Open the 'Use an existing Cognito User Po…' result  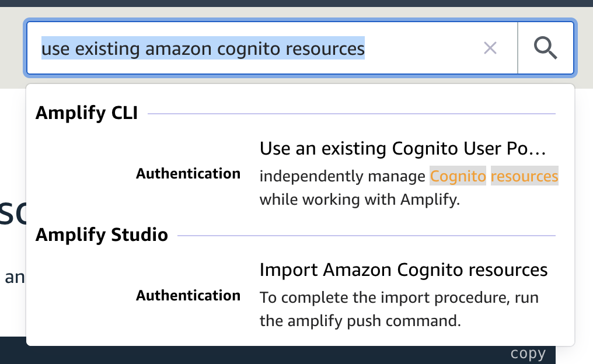pos(403,149)
